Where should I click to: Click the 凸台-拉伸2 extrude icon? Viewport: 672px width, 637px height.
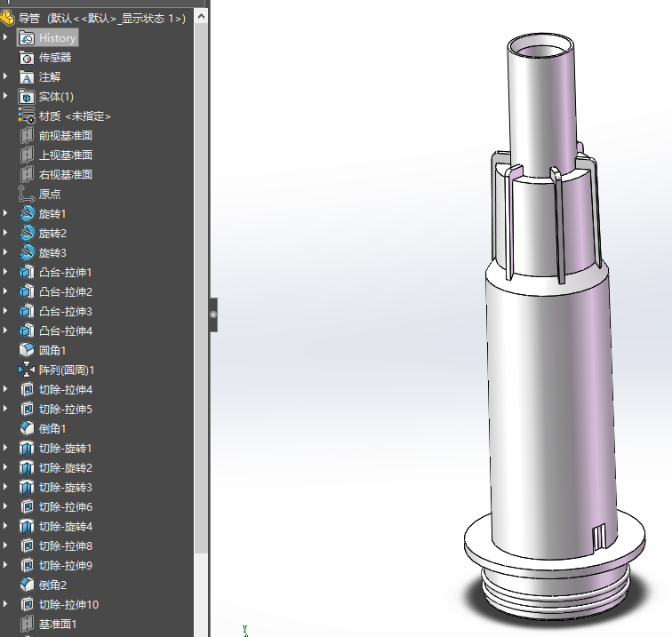(x=27, y=292)
